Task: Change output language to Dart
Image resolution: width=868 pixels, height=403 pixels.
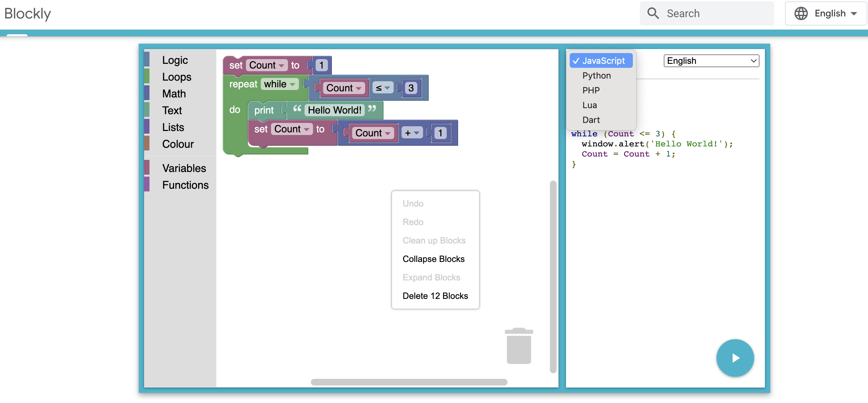Action: [x=591, y=120]
